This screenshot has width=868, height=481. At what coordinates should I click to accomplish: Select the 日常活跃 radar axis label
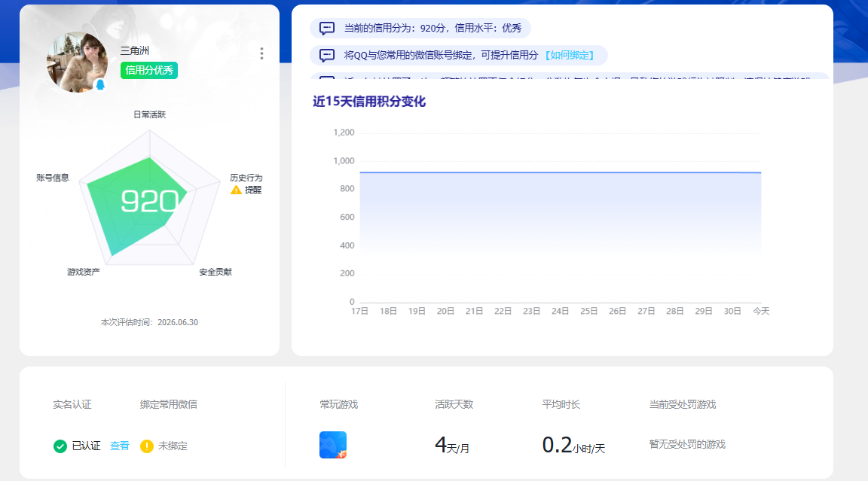(149, 114)
